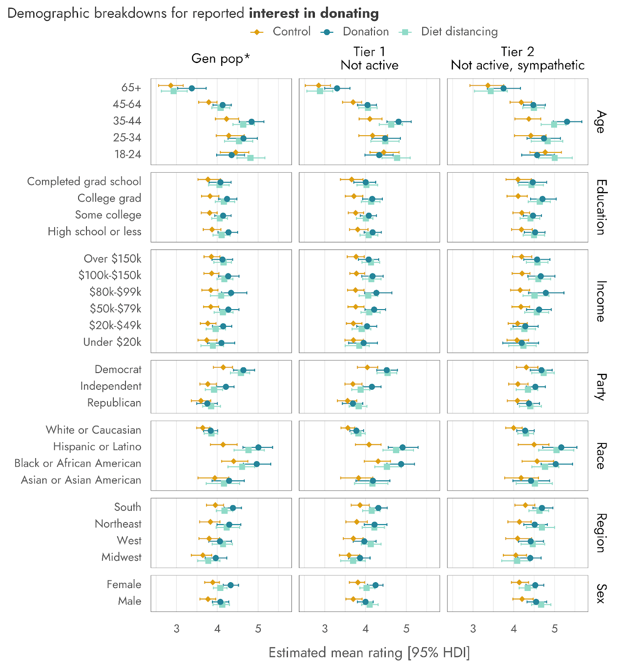The width and height of the screenshot is (620, 672).
Task: Click the Tier 2 Not active, sympathetic header
Action: (x=518, y=58)
